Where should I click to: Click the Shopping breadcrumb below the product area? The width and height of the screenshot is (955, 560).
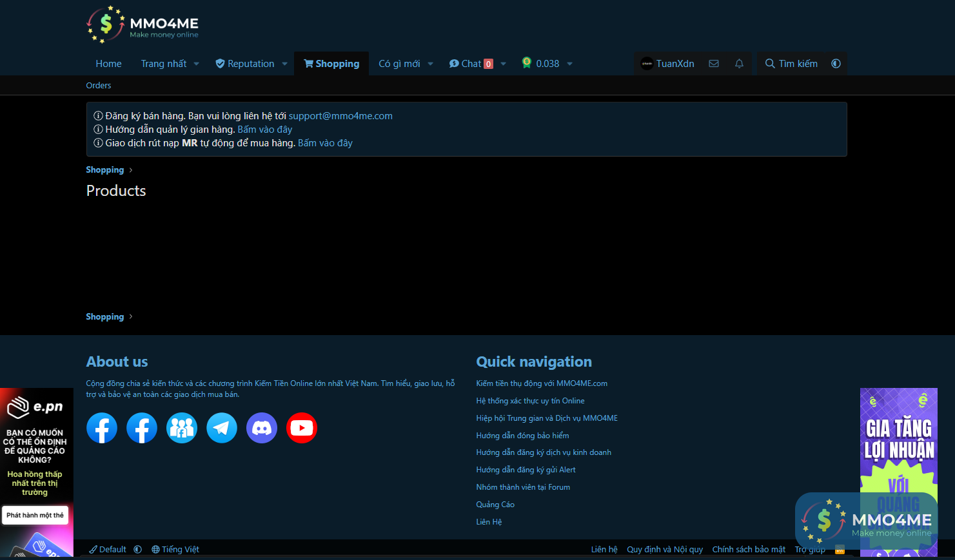[105, 317]
